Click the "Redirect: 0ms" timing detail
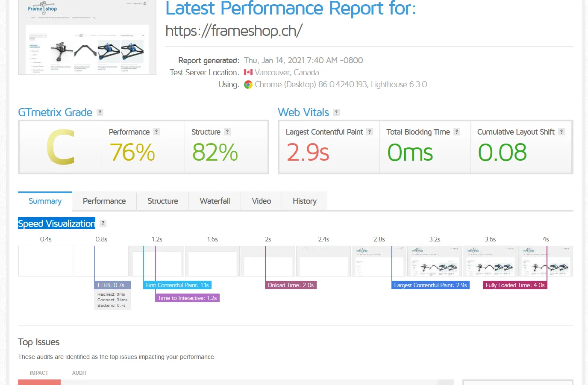 (111, 294)
